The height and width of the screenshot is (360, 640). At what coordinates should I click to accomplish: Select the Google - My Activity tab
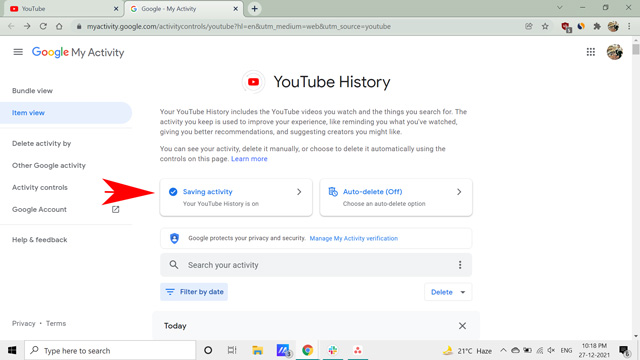[x=184, y=9]
